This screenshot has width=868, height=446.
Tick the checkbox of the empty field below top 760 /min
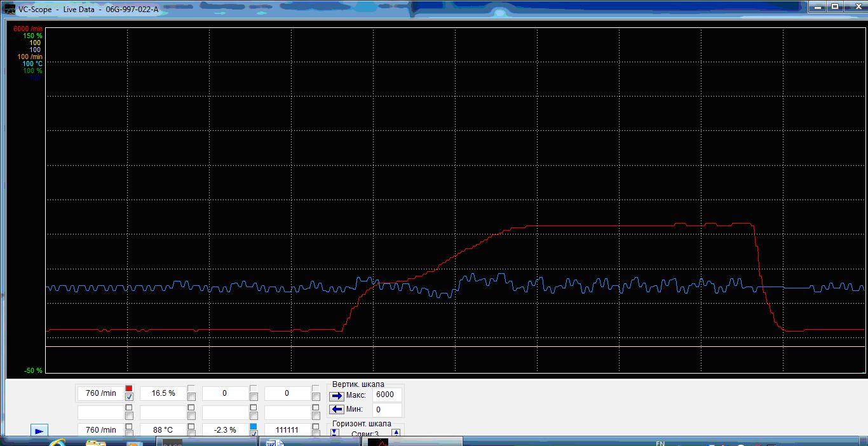click(x=129, y=416)
